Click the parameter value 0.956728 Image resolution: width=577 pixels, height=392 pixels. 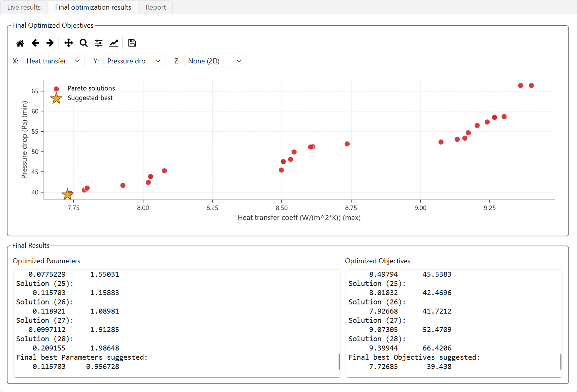pos(103,367)
